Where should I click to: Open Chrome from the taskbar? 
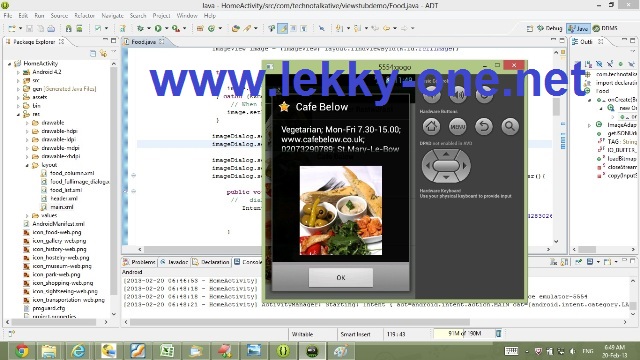coord(22,351)
